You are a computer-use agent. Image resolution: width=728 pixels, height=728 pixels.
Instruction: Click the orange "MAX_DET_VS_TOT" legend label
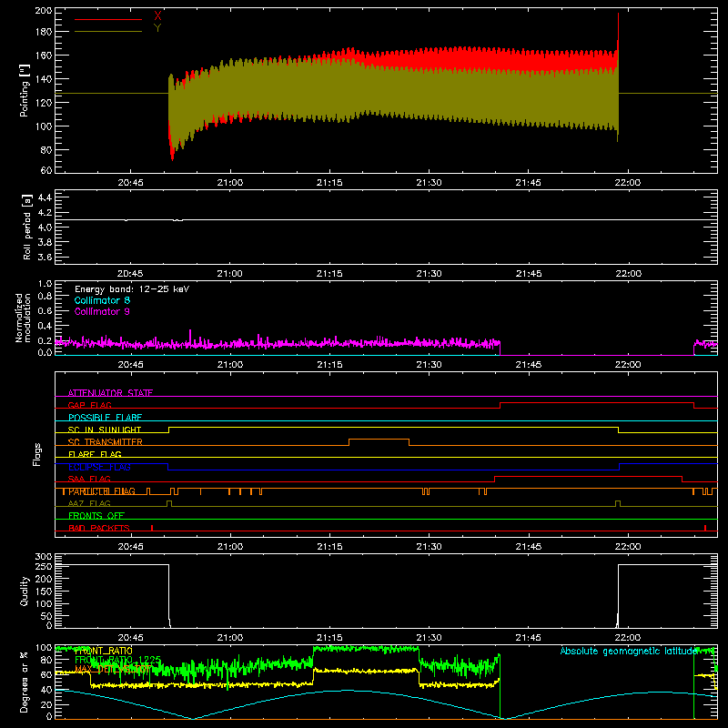point(113,669)
